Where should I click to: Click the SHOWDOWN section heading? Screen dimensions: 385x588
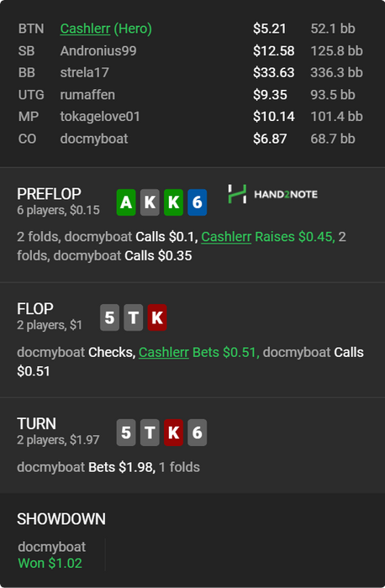point(61,519)
